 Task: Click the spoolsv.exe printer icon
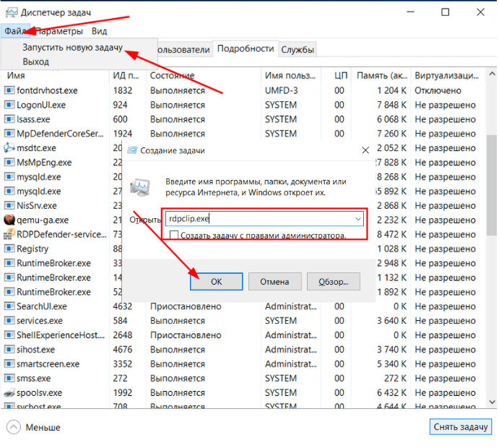(x=9, y=393)
